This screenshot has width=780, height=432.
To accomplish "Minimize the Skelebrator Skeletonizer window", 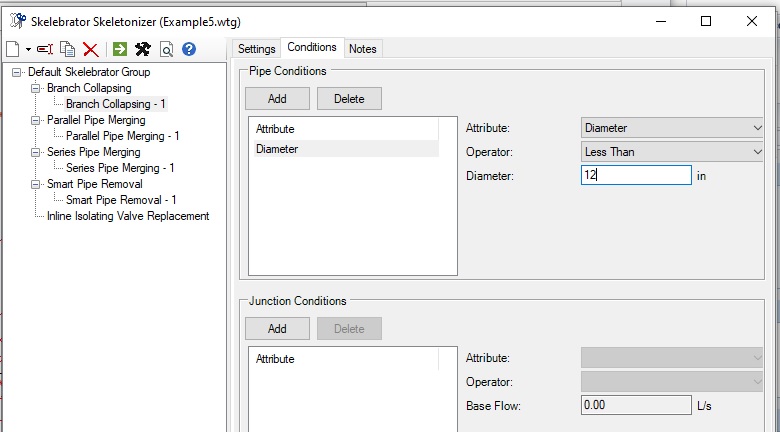I will click(x=661, y=21).
